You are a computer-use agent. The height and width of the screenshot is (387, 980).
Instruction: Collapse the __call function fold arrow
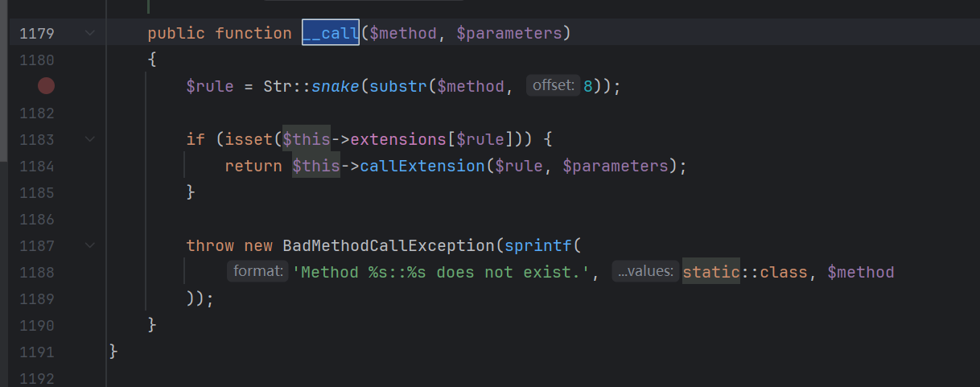pyautogui.click(x=89, y=33)
